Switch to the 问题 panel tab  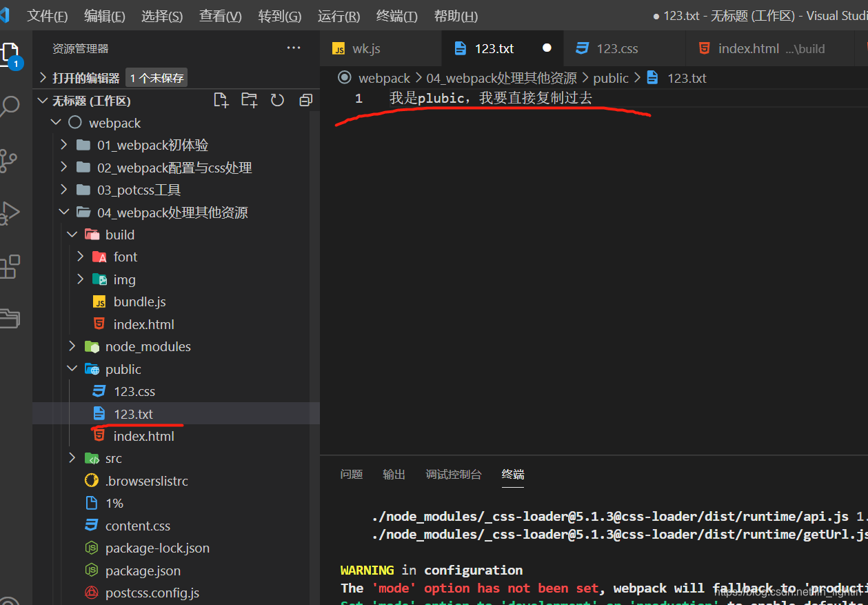352,475
